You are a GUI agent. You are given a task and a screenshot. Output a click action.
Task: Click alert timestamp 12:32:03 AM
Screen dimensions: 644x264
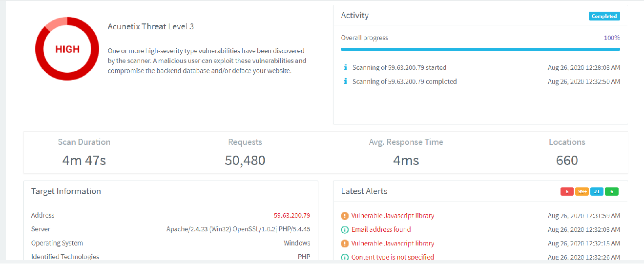click(x=584, y=229)
